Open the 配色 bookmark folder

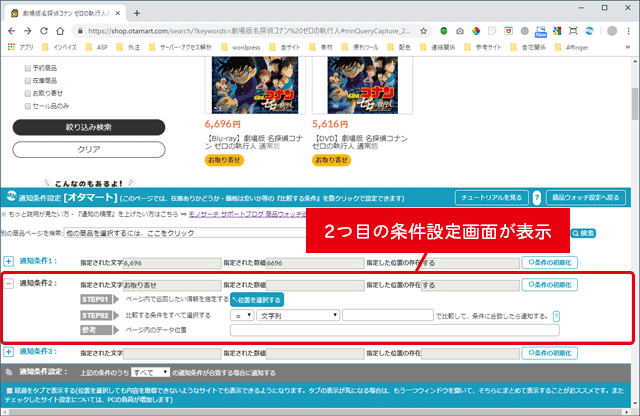point(399,47)
